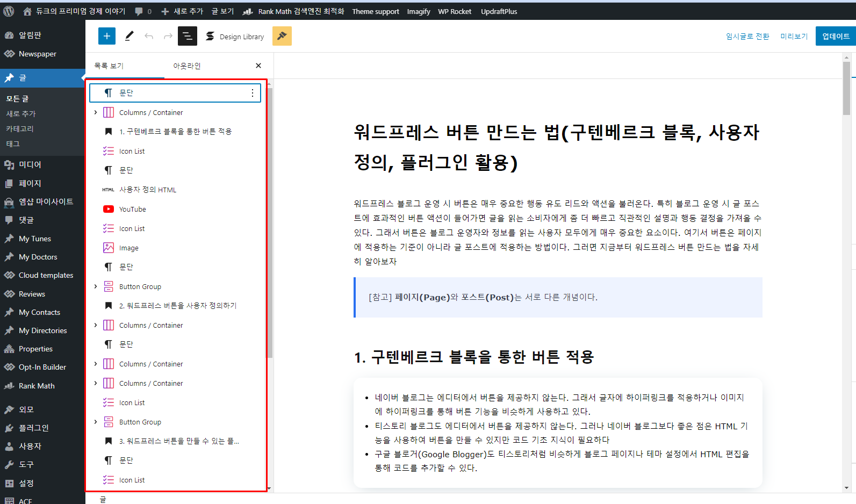Open 'Opt-In Builder' in the sidebar
The width and height of the screenshot is (856, 504).
42,367
